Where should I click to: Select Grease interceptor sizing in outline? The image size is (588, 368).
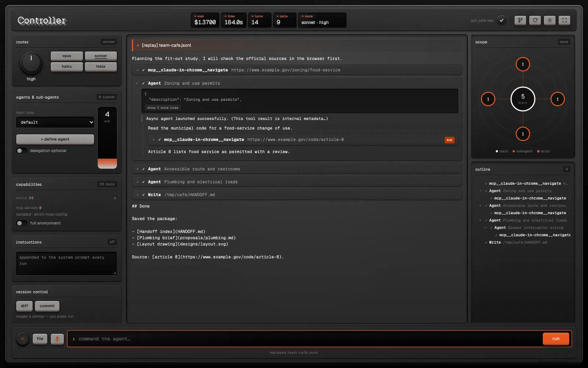click(x=528, y=228)
